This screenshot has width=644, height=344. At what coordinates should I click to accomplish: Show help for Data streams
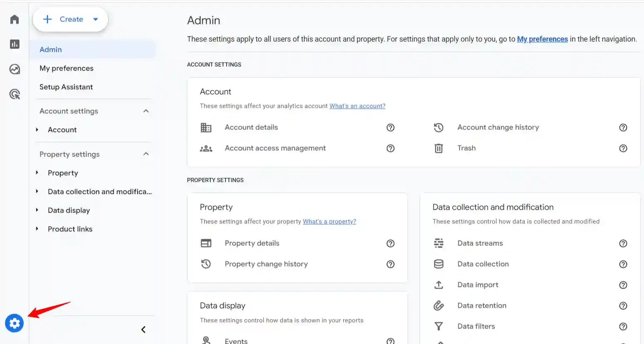coord(623,243)
